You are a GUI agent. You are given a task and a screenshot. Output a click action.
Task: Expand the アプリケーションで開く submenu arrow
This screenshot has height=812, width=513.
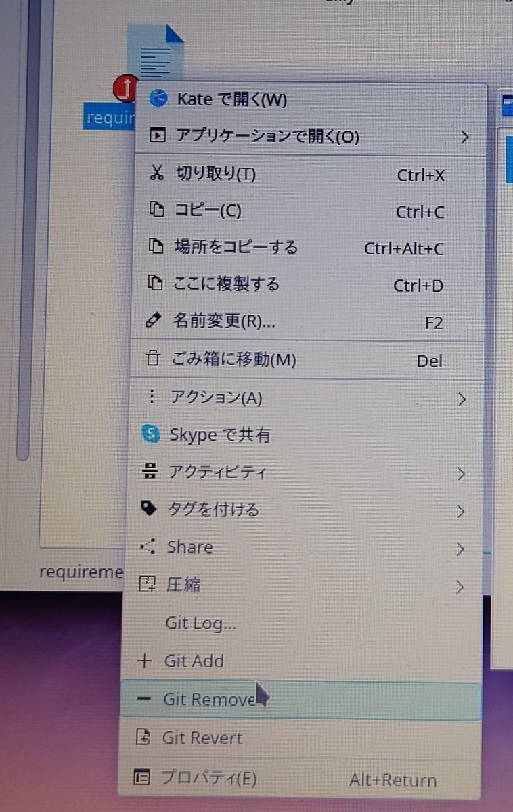click(464, 137)
